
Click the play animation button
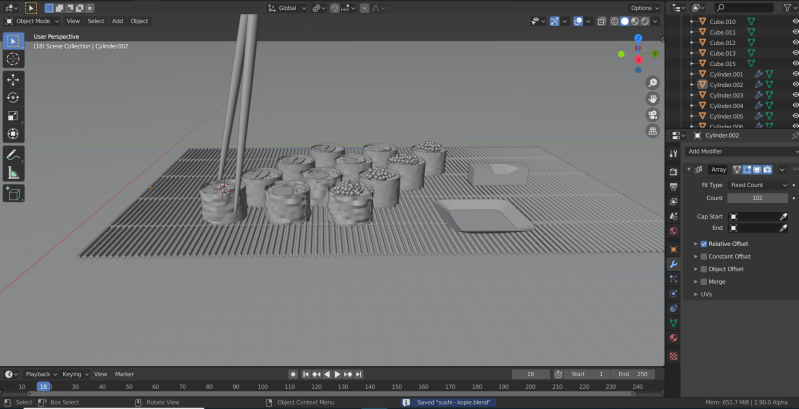point(337,374)
